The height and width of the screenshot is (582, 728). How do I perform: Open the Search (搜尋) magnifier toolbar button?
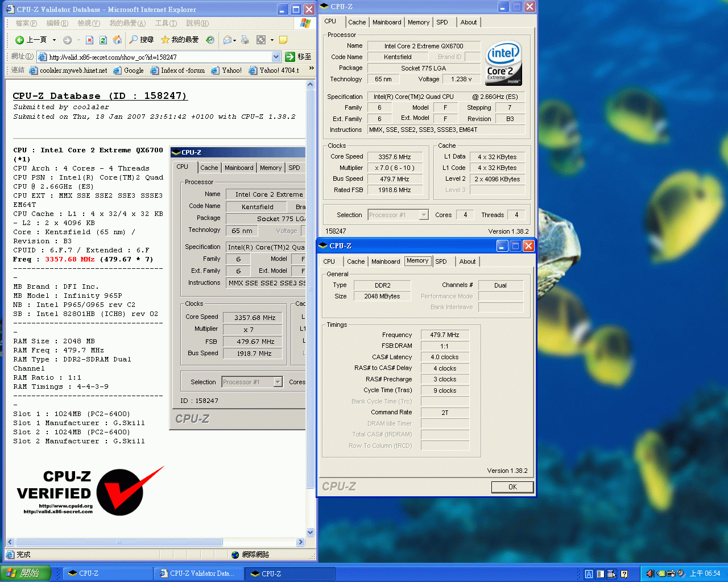pos(141,40)
